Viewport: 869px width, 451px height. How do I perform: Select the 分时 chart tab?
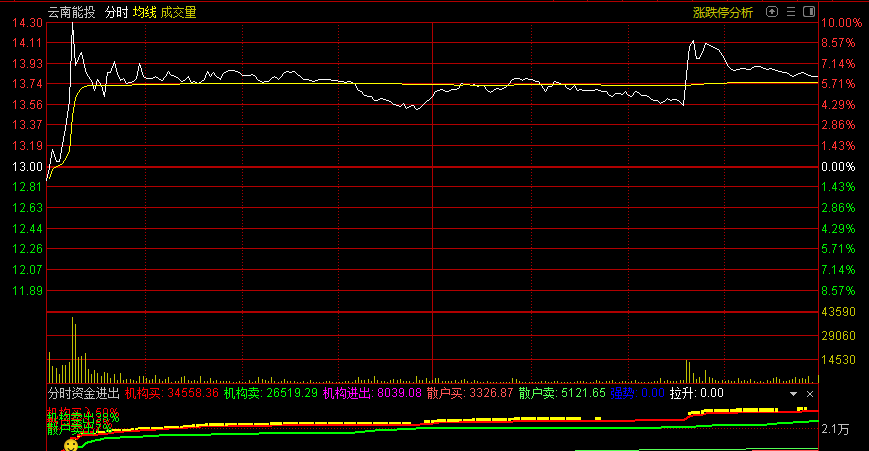point(116,12)
